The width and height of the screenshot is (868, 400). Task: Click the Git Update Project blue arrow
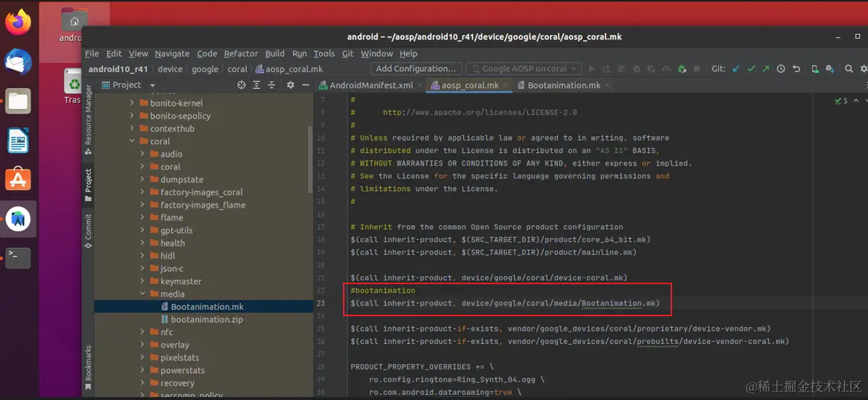click(735, 68)
